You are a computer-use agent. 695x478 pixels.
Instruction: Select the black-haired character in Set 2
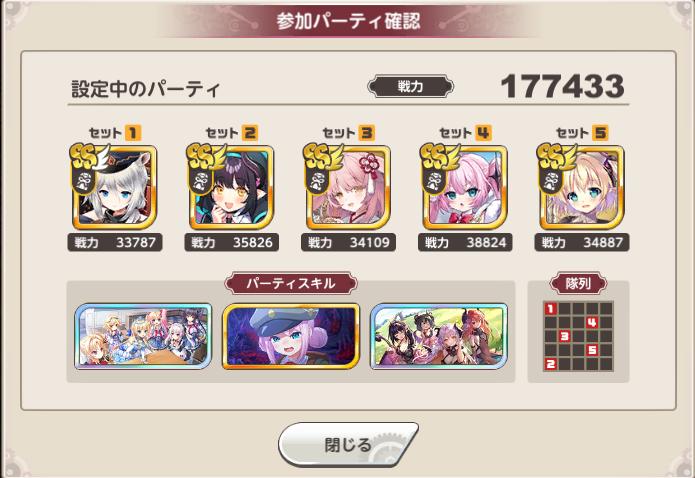pos(231,187)
